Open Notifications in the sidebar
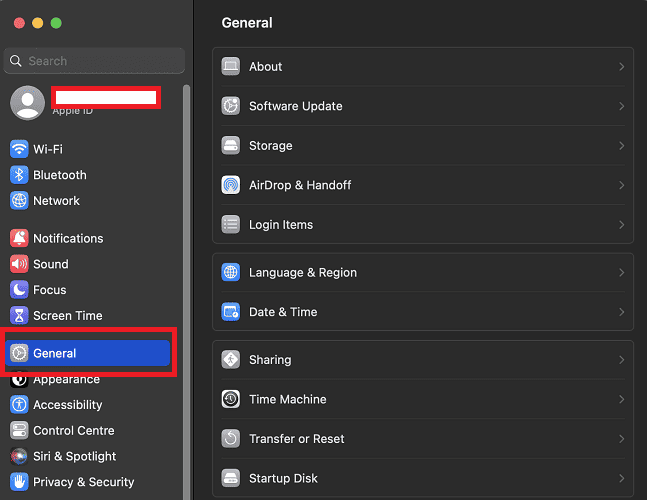Viewport: 647px width, 500px height. pos(67,239)
